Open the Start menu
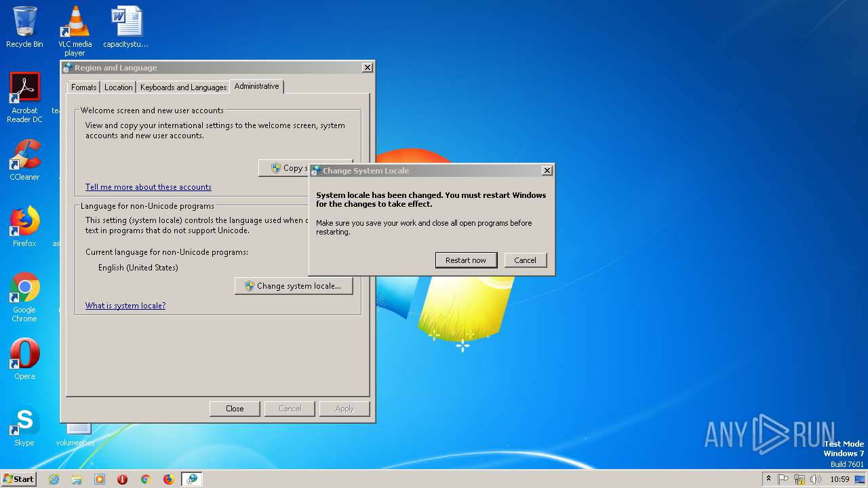 point(18,479)
